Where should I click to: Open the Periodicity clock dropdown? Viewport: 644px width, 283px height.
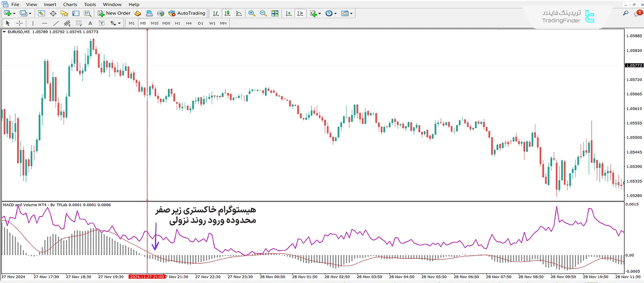pyautogui.click(x=331, y=13)
